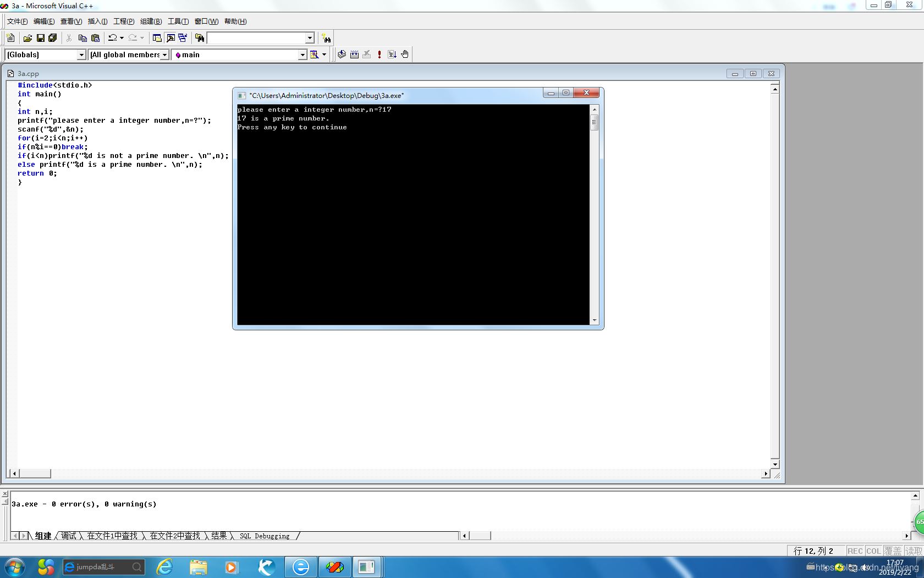Open the 工程 menu
The image size is (924, 578).
pyautogui.click(x=124, y=21)
